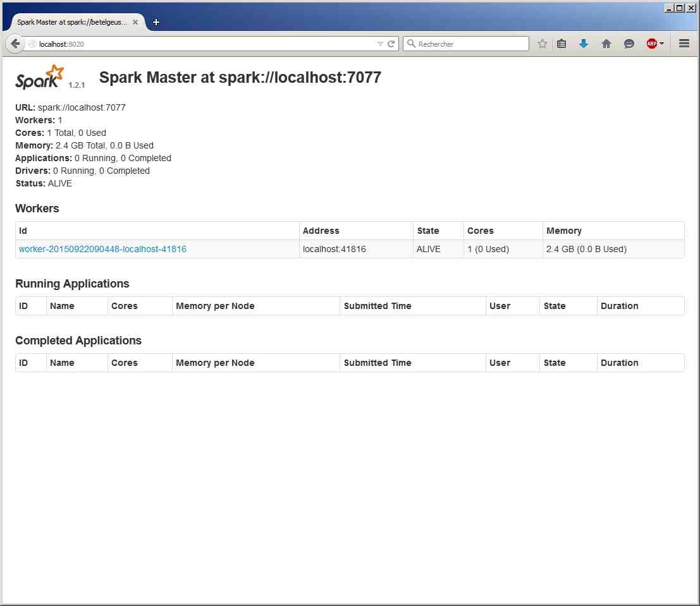Click the Memory column header in Workers table

(563, 231)
